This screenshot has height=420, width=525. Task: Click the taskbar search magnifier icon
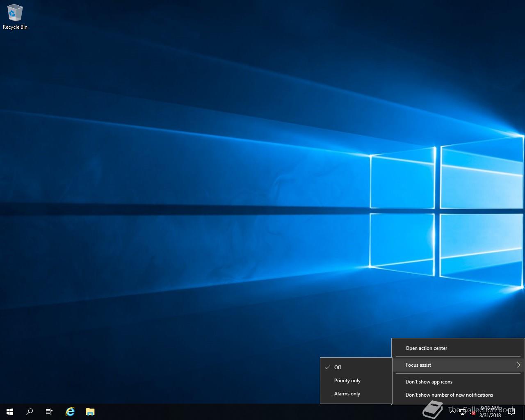[x=30, y=412]
